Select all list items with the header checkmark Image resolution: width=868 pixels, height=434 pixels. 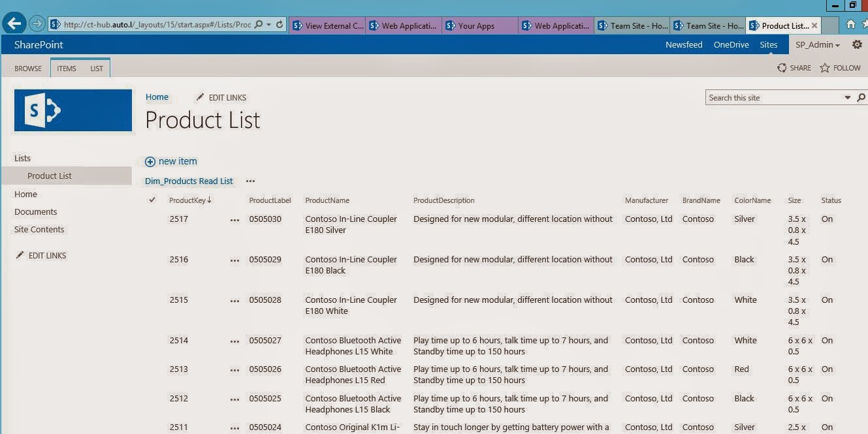coord(152,200)
